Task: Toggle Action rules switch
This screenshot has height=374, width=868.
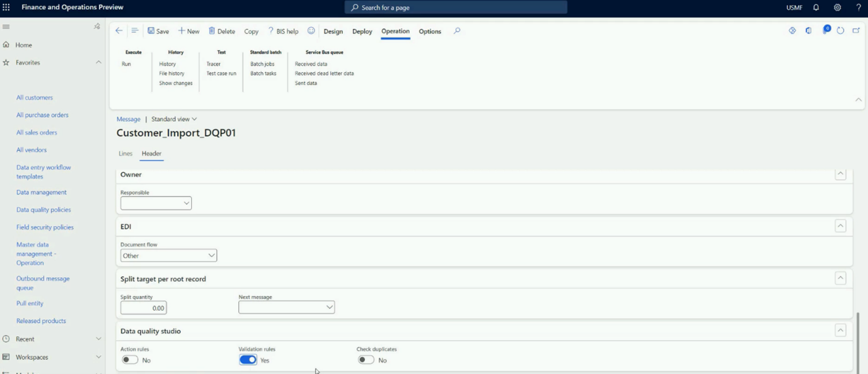Action: pos(130,360)
